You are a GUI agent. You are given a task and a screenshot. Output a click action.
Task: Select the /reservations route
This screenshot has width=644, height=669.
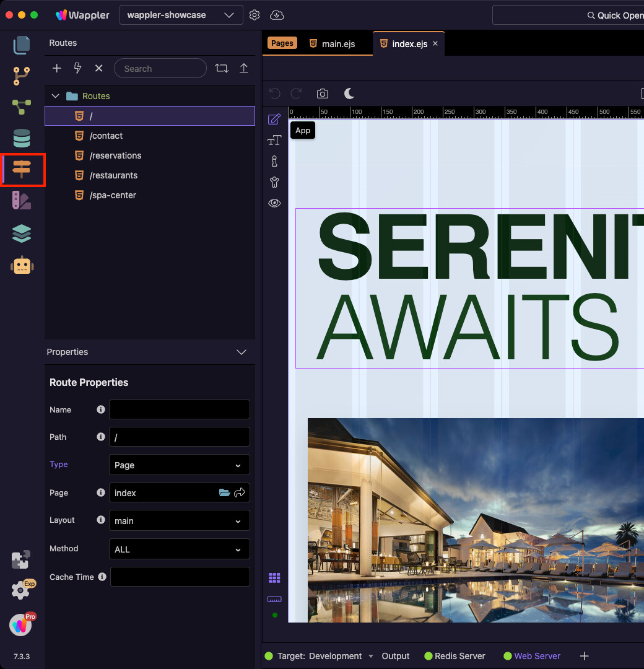tap(115, 155)
